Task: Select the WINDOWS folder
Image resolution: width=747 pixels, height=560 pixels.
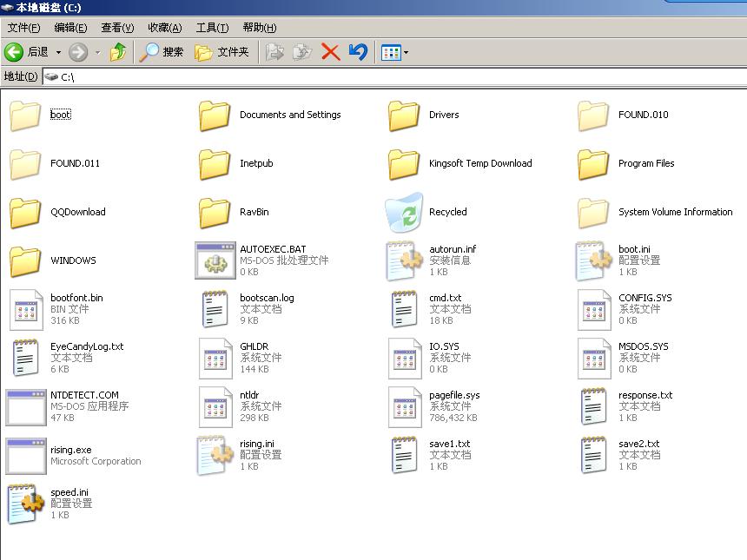Action: click(x=25, y=260)
